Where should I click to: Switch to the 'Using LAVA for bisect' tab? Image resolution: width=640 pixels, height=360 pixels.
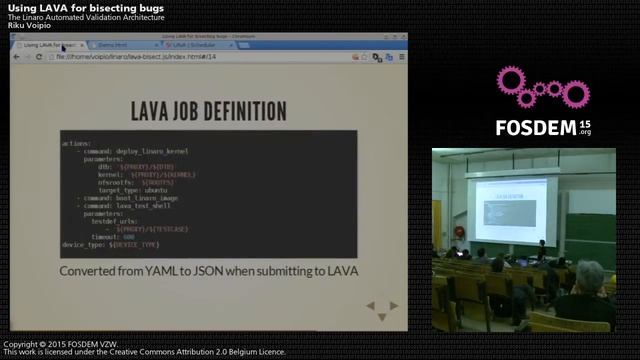[50, 45]
